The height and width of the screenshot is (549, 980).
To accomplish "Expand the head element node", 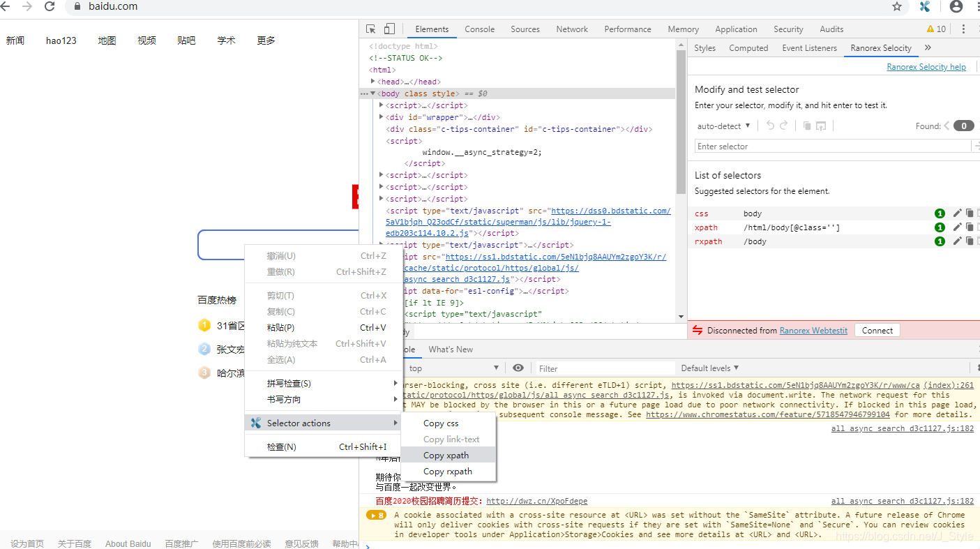I will coord(373,82).
